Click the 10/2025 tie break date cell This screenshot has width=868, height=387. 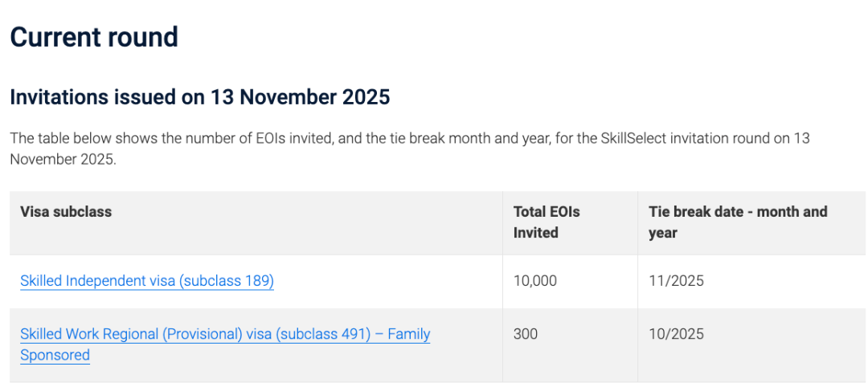[676, 334]
